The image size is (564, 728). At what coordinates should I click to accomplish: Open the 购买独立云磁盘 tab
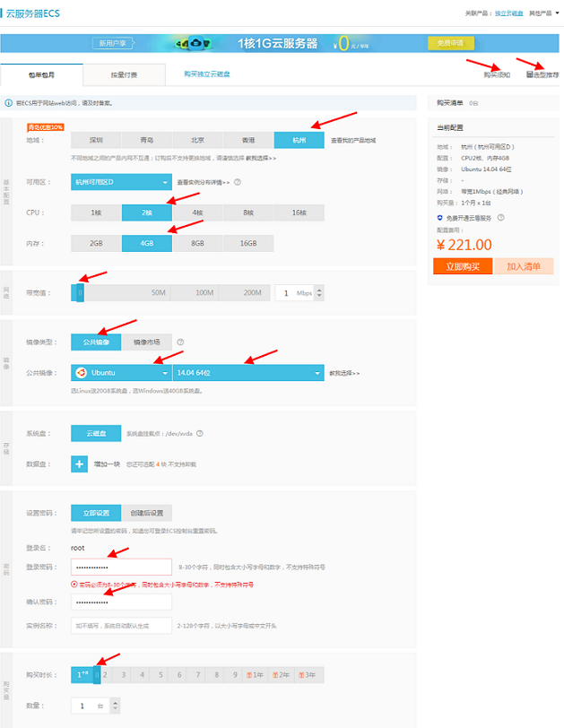(x=206, y=74)
